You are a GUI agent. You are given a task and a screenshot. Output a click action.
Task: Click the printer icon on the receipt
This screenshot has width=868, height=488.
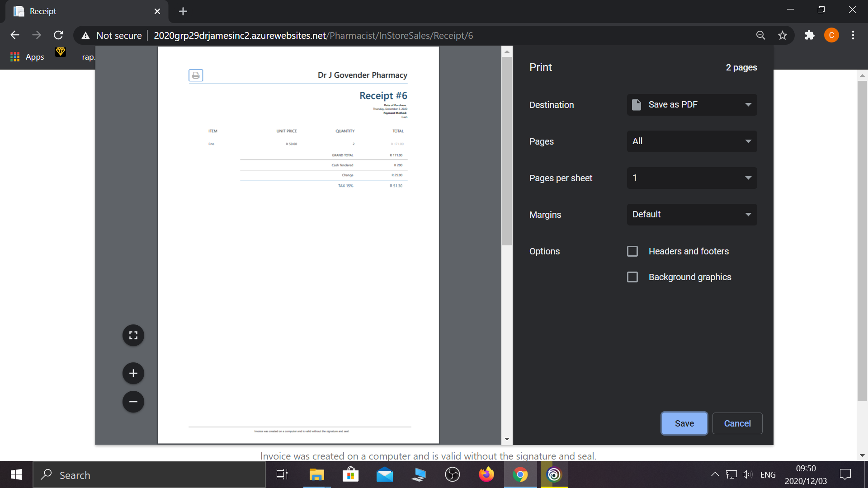point(196,75)
